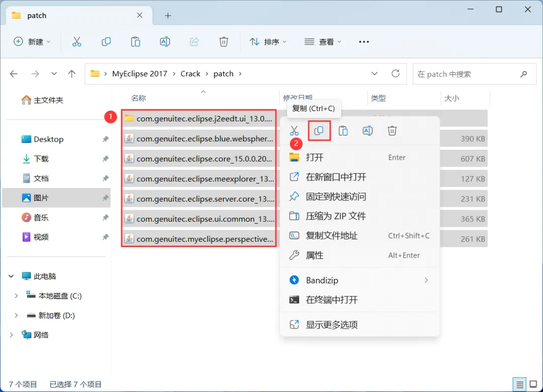This screenshot has height=392, width=543.
Task: Add a new tab with the plus button
Action: pyautogui.click(x=168, y=16)
